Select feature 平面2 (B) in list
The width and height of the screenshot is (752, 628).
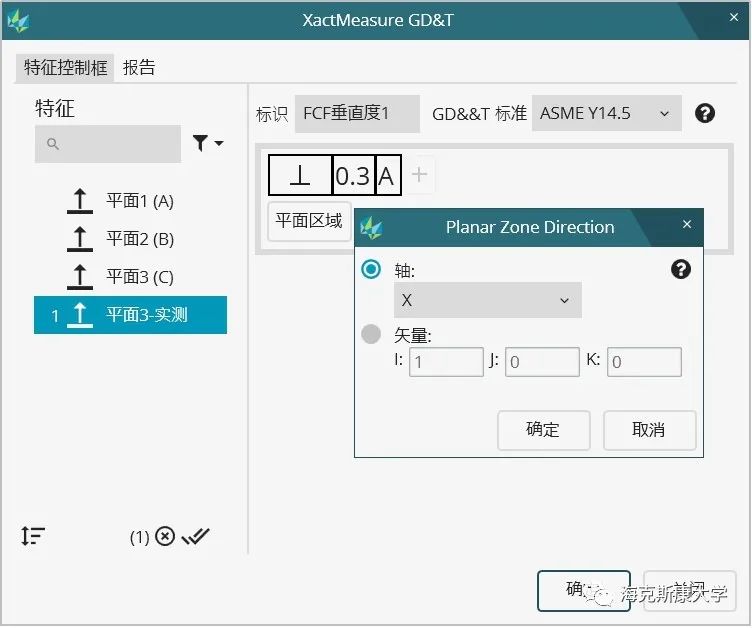click(x=140, y=239)
